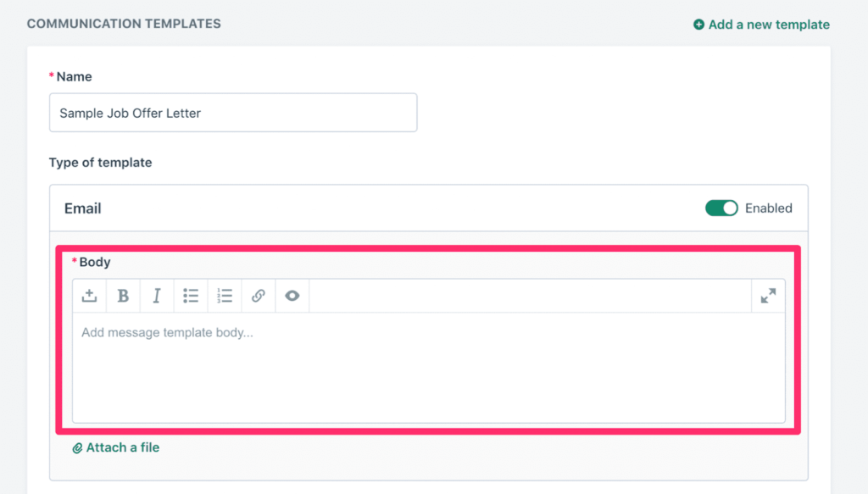Screen dimensions: 868x494
Task: Disable the Email Enabled toggle
Action: tap(721, 208)
